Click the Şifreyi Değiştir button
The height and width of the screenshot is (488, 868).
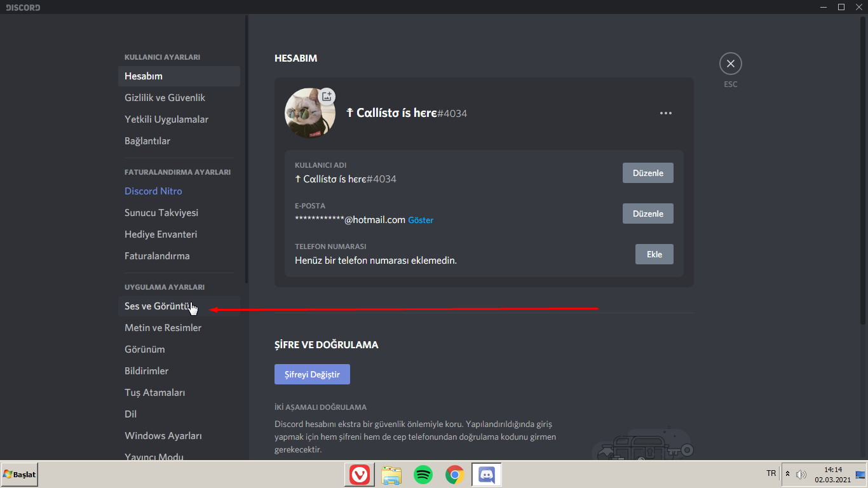coord(312,374)
